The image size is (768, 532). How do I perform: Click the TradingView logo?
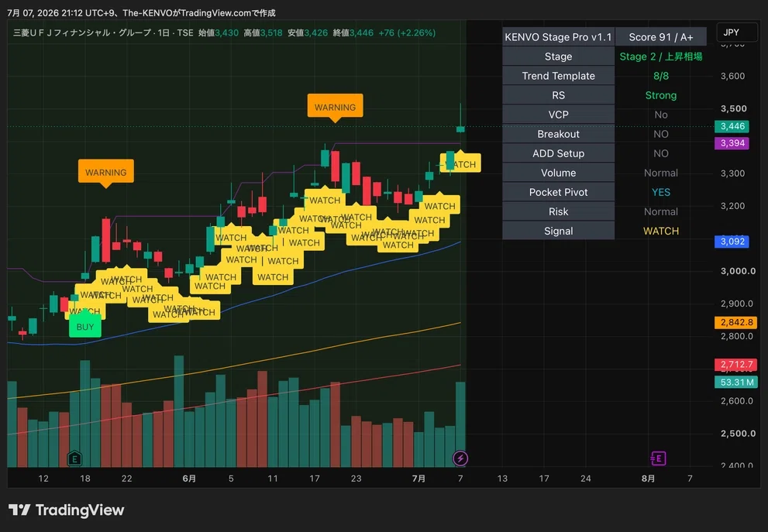click(x=67, y=510)
